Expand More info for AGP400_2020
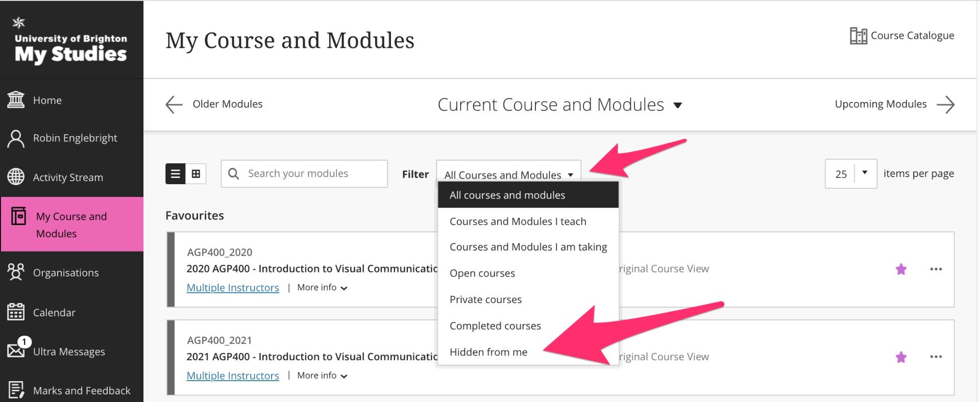 tap(322, 287)
